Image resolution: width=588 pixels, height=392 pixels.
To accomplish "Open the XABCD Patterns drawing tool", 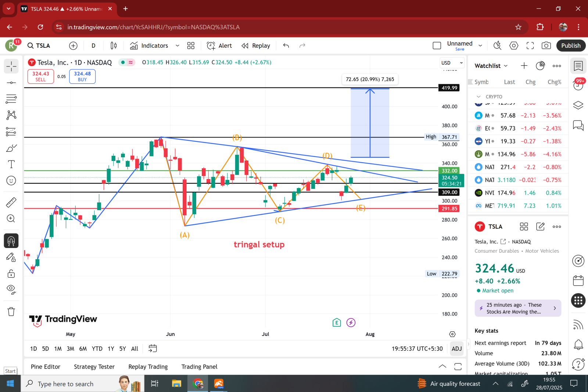I will pos(11,115).
